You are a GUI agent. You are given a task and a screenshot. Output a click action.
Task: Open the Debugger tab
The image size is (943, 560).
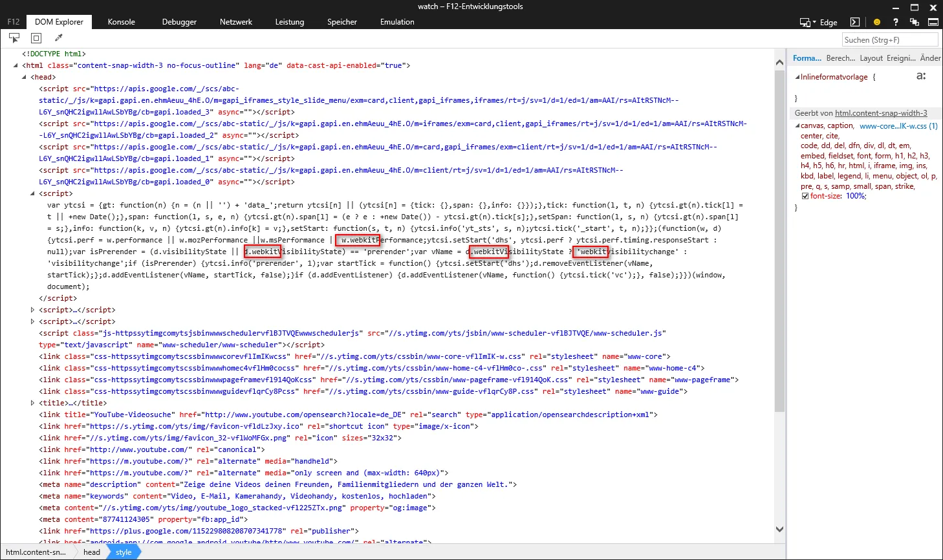(179, 22)
